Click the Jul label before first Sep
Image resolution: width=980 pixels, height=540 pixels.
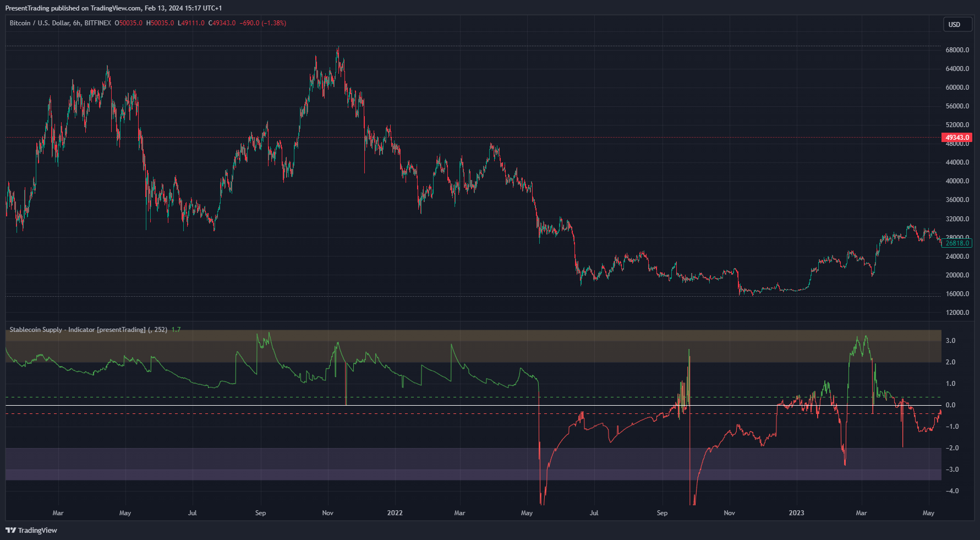point(192,513)
